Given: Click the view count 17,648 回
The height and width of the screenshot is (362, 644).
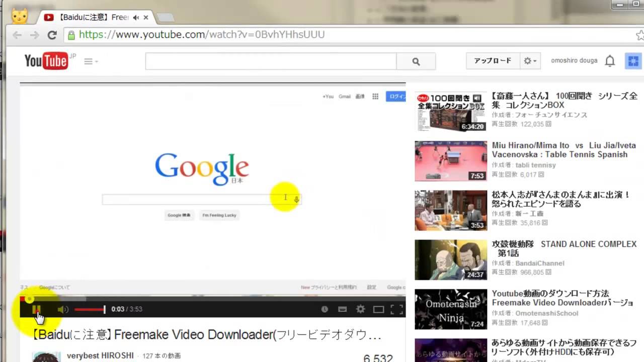Looking at the screenshot, I should pos(520,323).
